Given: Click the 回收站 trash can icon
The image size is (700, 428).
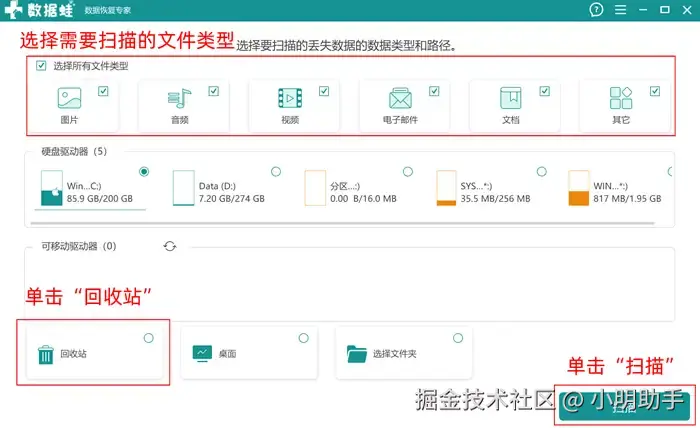Looking at the screenshot, I should 46,355.
